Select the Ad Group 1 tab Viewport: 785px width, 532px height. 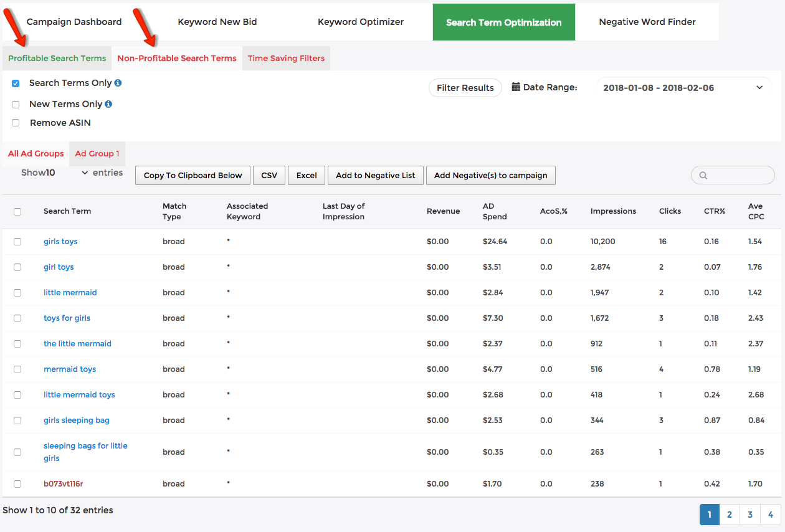coord(97,153)
